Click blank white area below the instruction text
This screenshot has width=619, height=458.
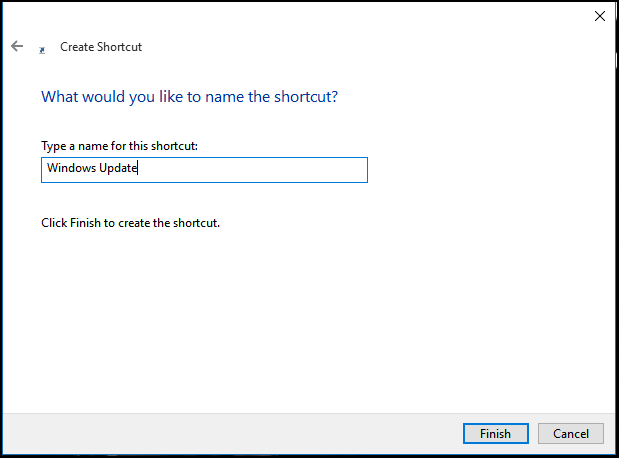pyautogui.click(x=300, y=320)
